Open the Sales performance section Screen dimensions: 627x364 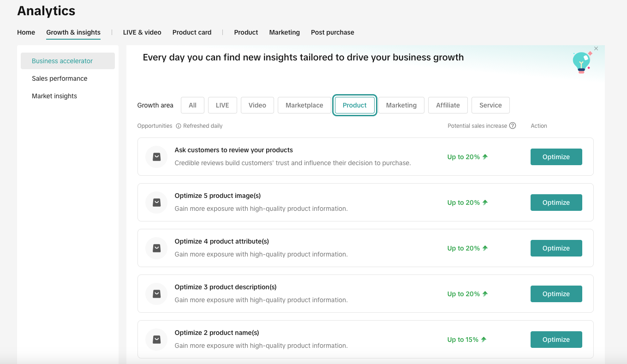coord(60,78)
